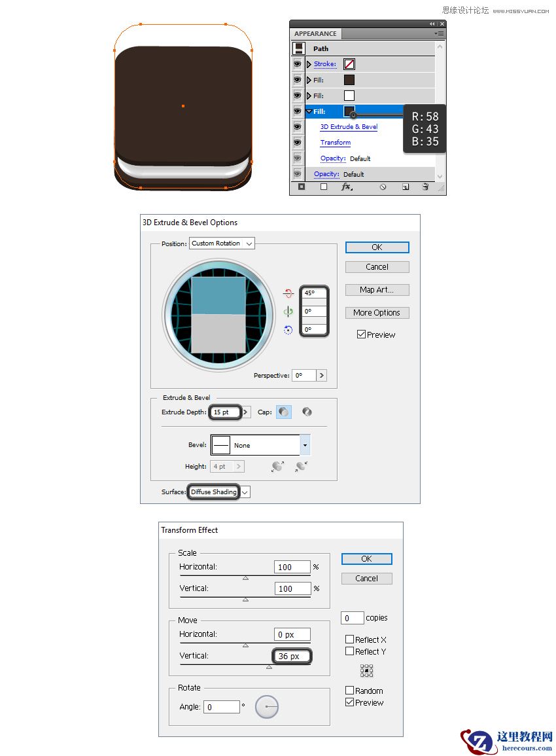
Task: Click the Stroke none color swatch
Action: point(349,64)
